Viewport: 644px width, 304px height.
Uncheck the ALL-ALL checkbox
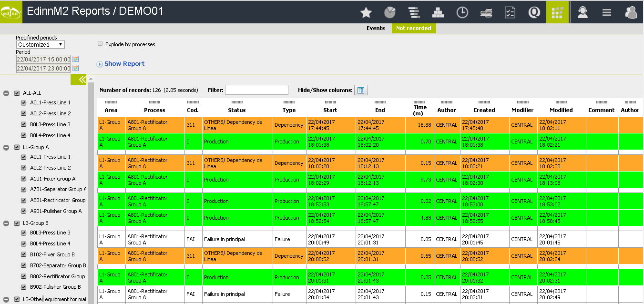click(x=17, y=93)
